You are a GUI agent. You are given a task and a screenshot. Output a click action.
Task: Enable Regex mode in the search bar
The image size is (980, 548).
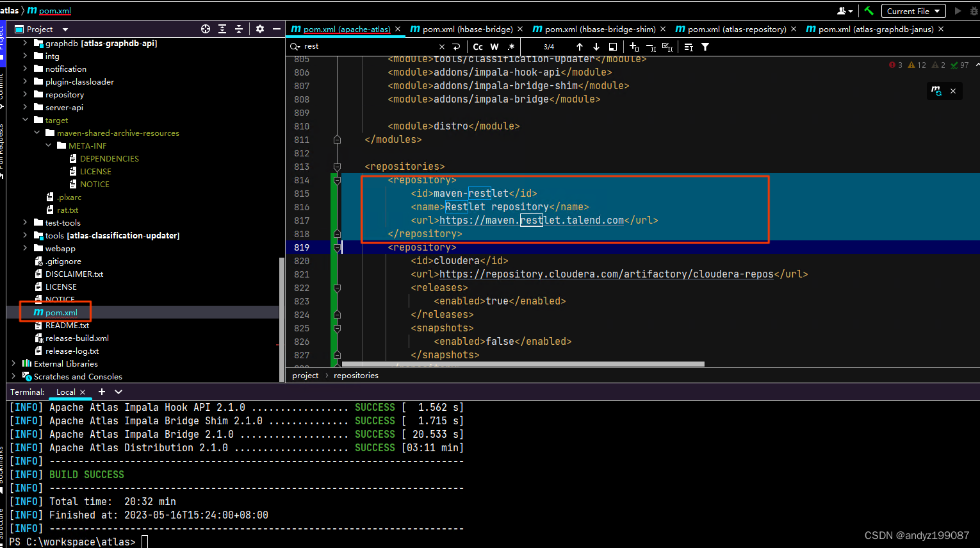point(510,46)
